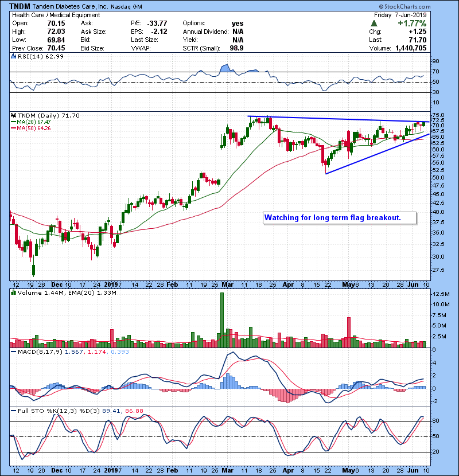This screenshot has width=459, height=476.
Task: Click the 12.5M volume axis label
Action: coord(441,294)
